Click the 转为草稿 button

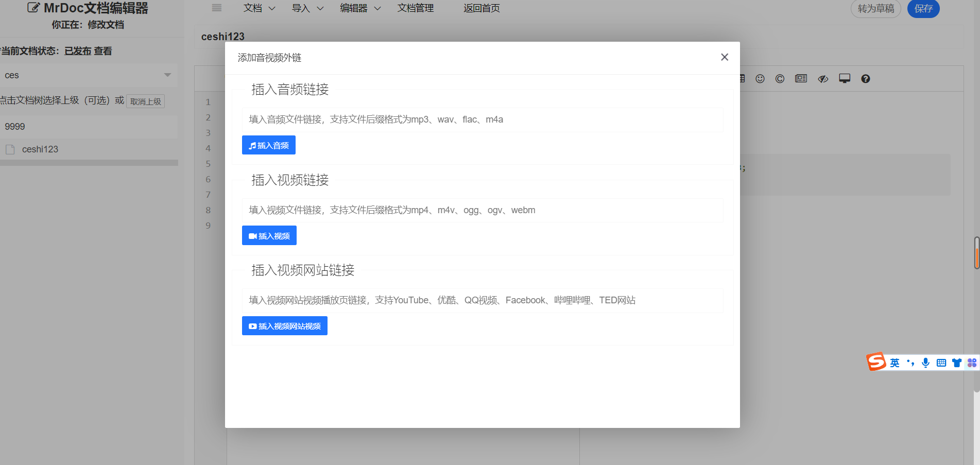(875, 9)
